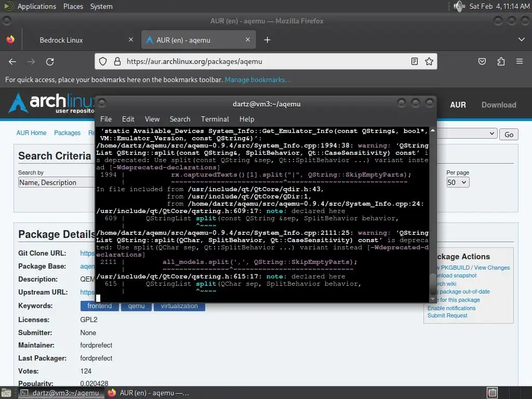Click the terminal title bar dartz@vm3:~/aqemu
Image resolution: width=532 pixels, height=399 pixels.
(267, 104)
